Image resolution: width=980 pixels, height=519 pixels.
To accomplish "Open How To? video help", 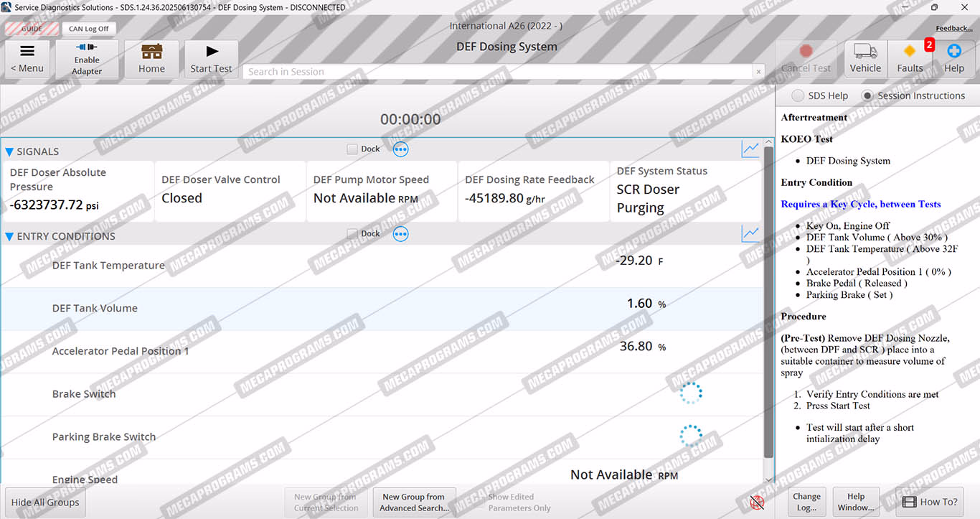I will pyautogui.click(x=930, y=502).
